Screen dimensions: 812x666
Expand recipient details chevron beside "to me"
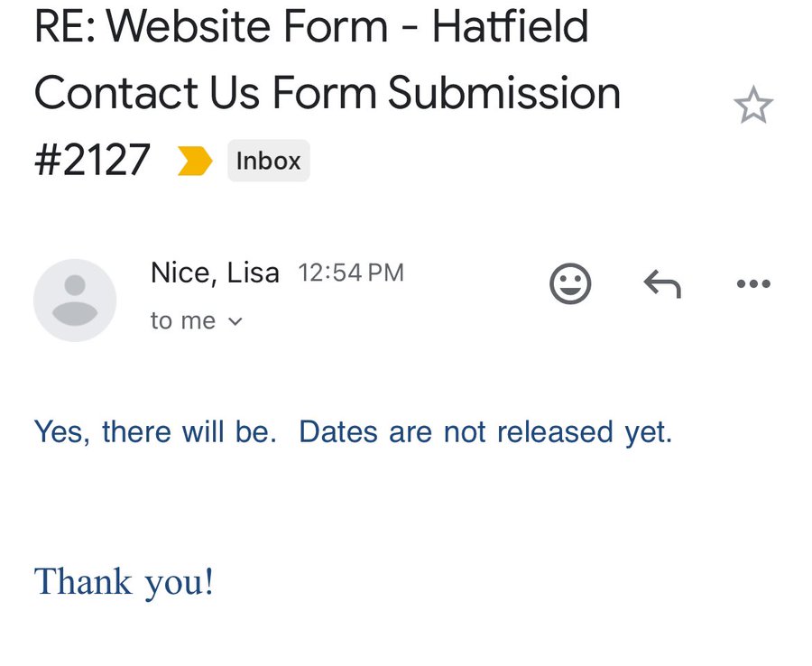235,321
